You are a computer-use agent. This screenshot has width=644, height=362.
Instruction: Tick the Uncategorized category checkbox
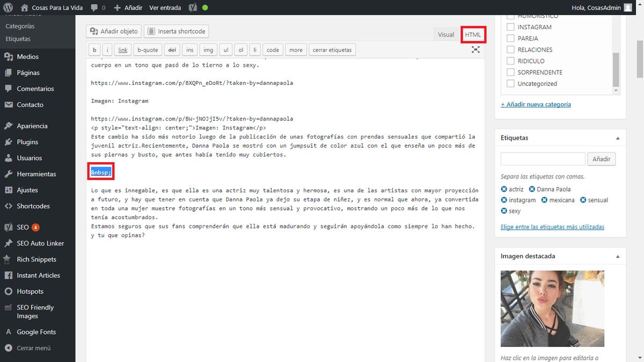coord(510,84)
